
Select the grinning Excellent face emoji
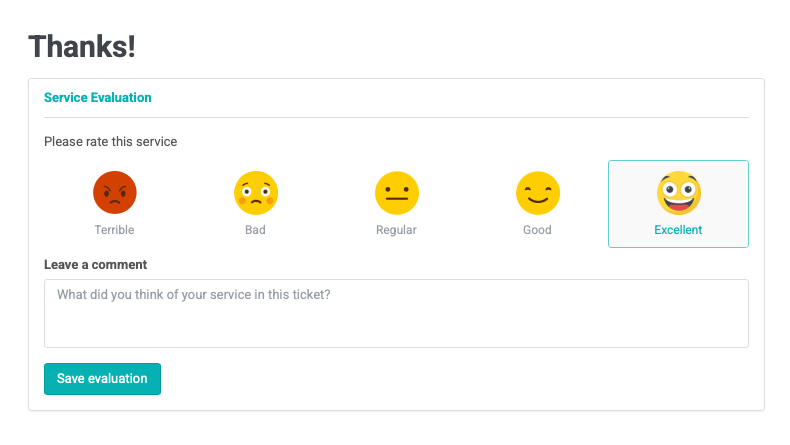(x=678, y=192)
